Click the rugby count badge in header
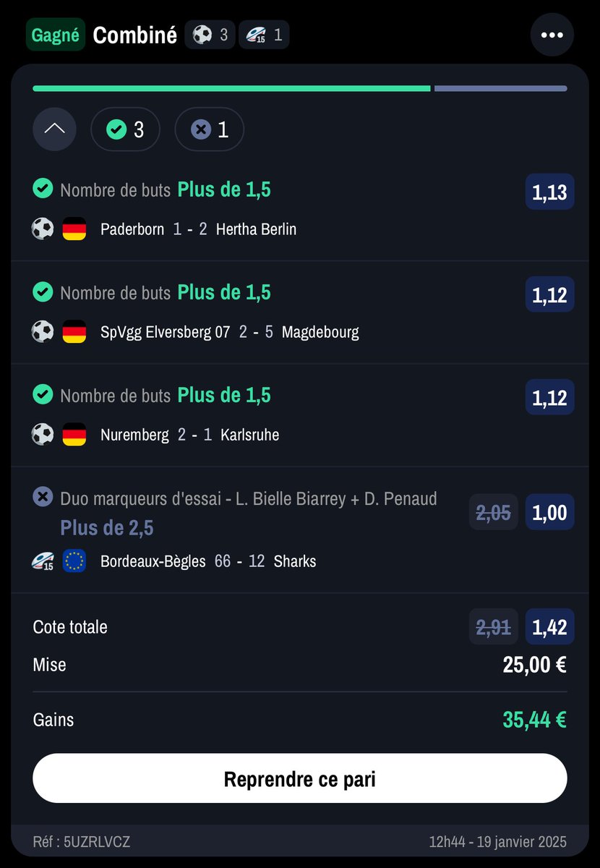This screenshot has height=868, width=600. click(264, 35)
